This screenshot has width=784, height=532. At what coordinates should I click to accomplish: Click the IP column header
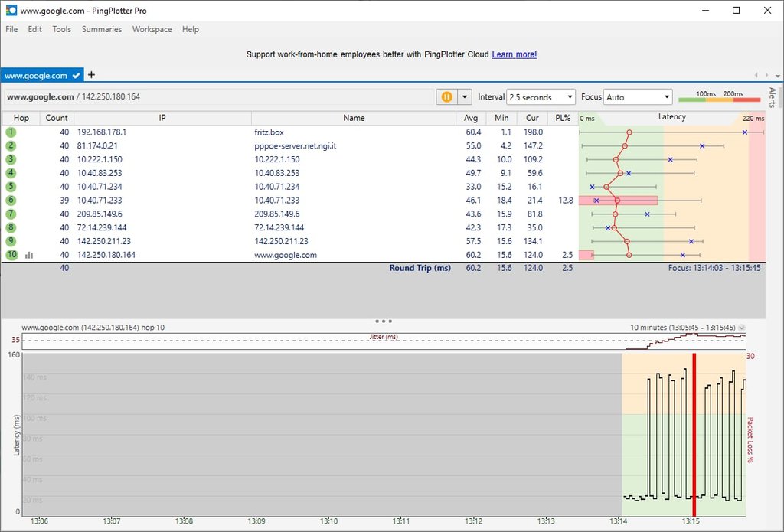click(x=162, y=118)
